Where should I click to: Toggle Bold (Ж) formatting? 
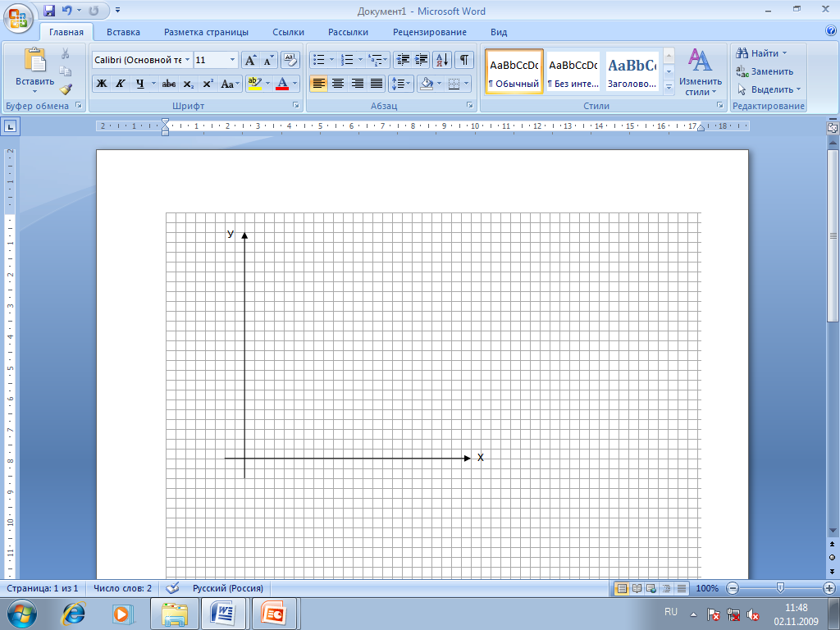pyautogui.click(x=101, y=84)
